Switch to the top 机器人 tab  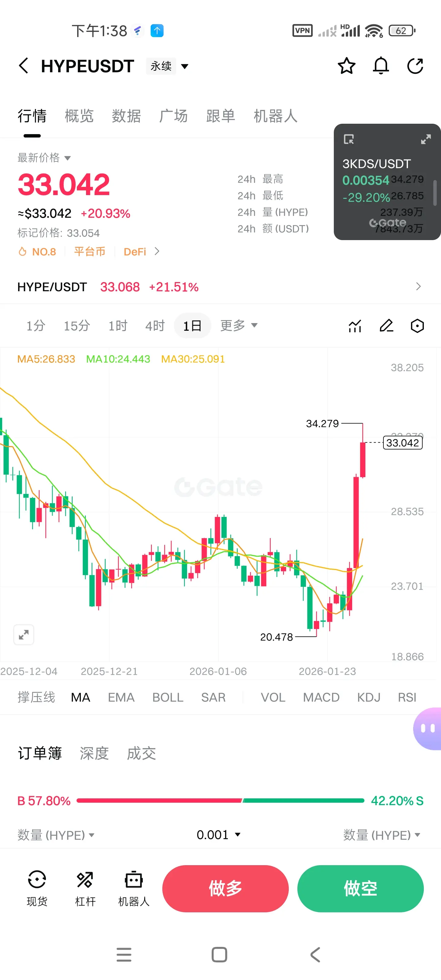[276, 116]
